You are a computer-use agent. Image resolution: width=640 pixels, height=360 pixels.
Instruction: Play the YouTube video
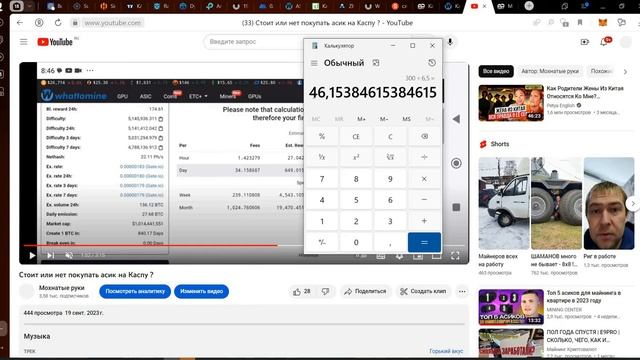pyautogui.click(x=32, y=256)
